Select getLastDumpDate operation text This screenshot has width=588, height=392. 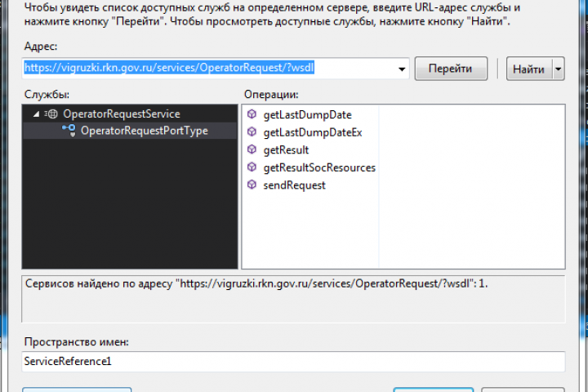tap(308, 115)
